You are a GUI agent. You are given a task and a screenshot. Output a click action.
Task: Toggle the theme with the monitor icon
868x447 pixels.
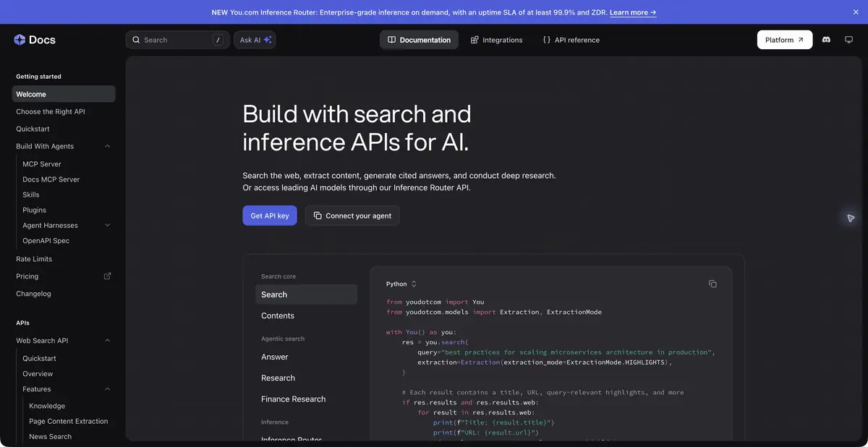pos(849,40)
